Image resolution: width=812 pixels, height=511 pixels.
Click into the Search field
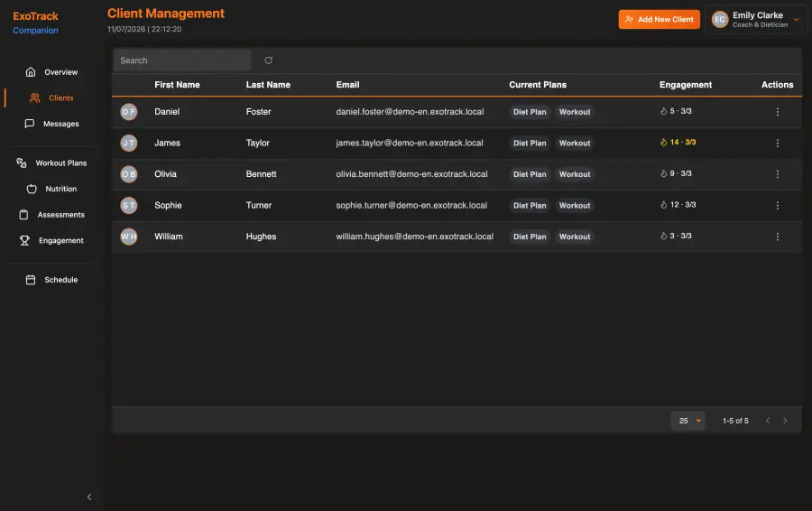182,60
